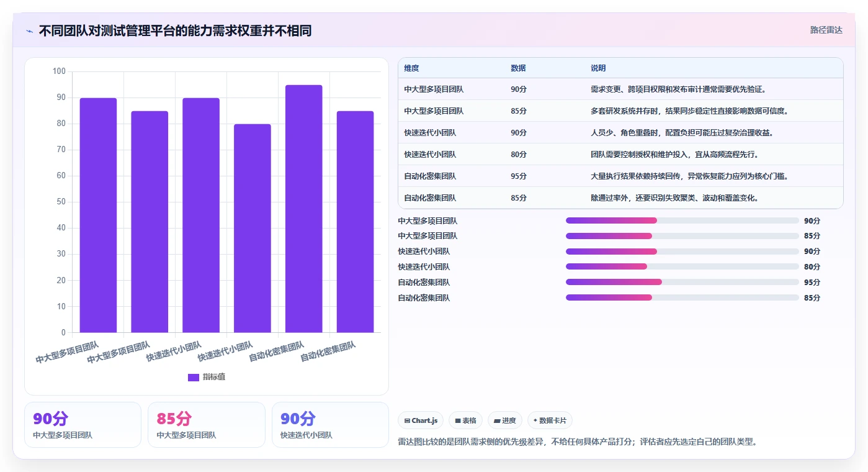Click the description starting 除通过率外

click(x=674, y=198)
